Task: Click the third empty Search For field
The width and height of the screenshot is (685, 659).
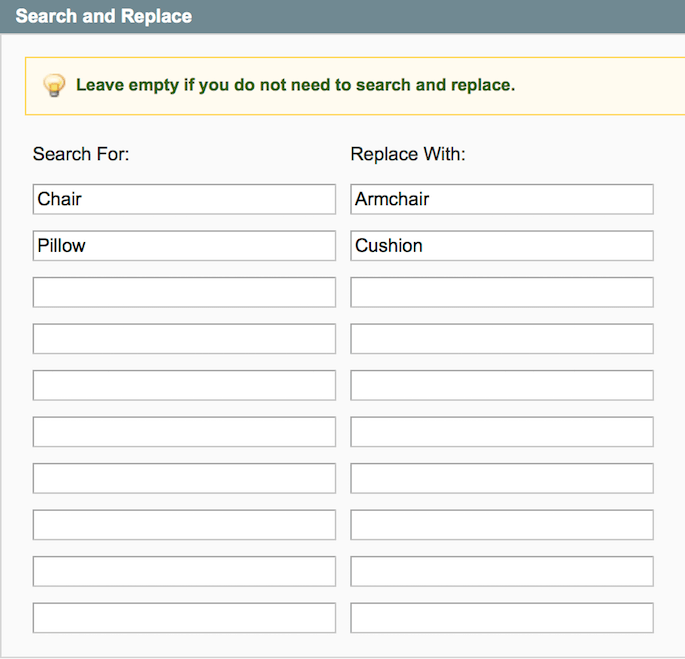Action: tap(184, 292)
